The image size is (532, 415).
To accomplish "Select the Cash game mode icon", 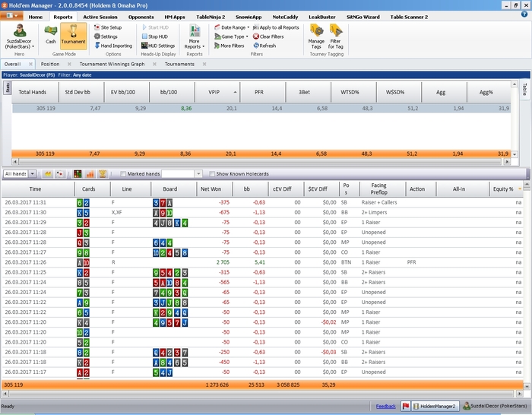I will tap(51, 35).
